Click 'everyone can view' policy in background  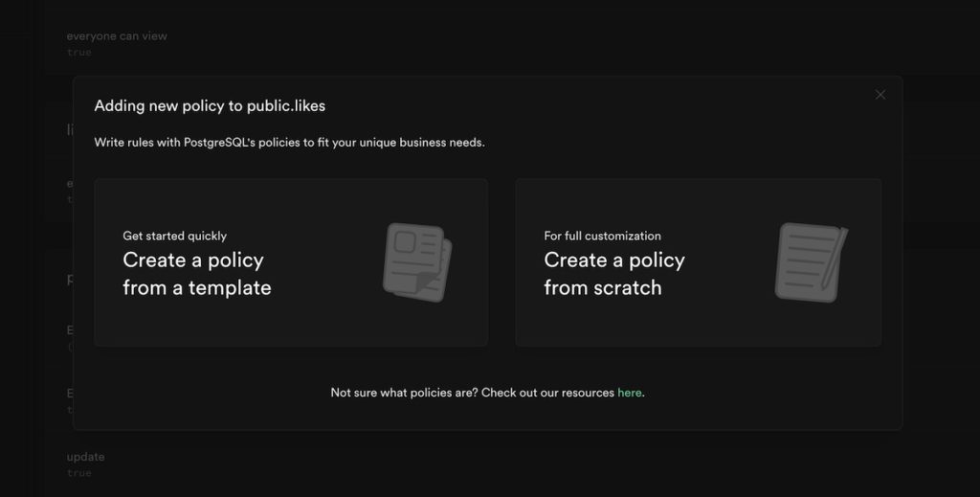117,36
